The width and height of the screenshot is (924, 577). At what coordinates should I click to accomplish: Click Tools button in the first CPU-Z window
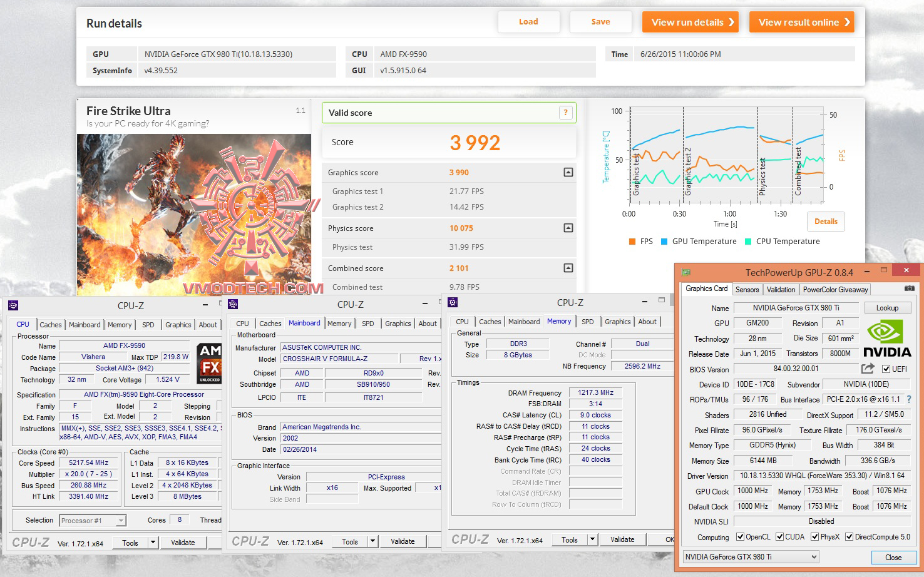pyautogui.click(x=130, y=543)
